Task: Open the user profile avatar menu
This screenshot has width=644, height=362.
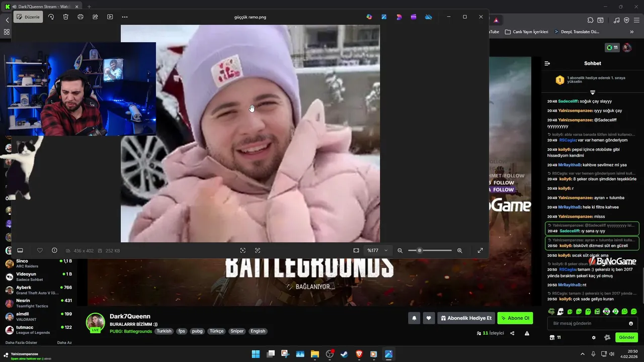Action: coord(627,48)
